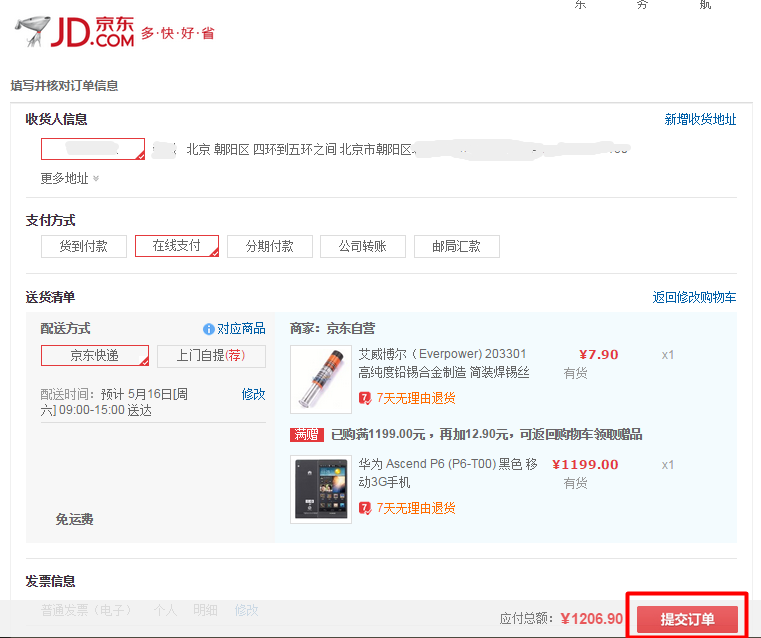Select 上门自提 pickup option
This screenshot has width=761, height=638.
pos(211,356)
